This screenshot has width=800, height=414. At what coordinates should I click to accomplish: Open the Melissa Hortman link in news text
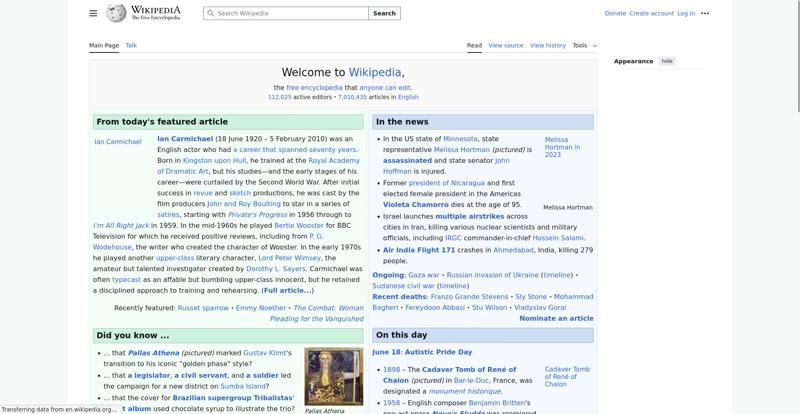[x=462, y=150]
